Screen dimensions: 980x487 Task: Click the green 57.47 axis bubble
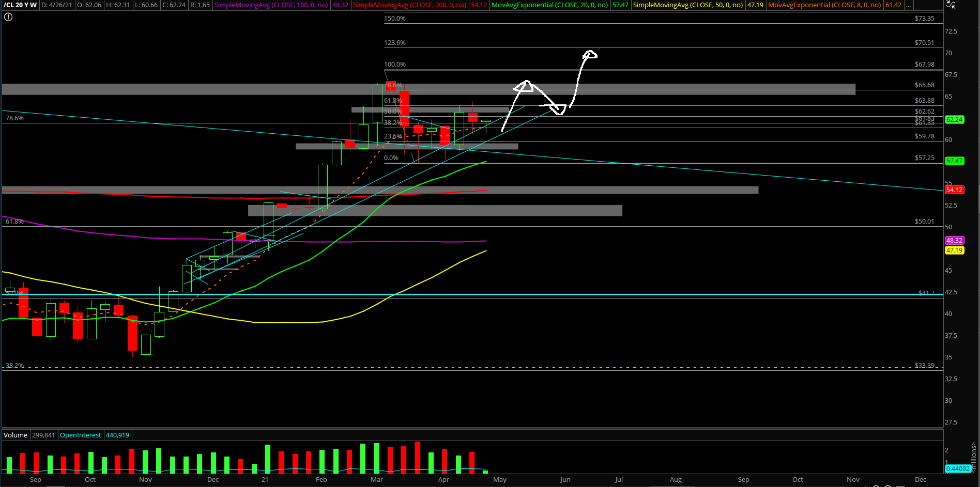tap(954, 161)
